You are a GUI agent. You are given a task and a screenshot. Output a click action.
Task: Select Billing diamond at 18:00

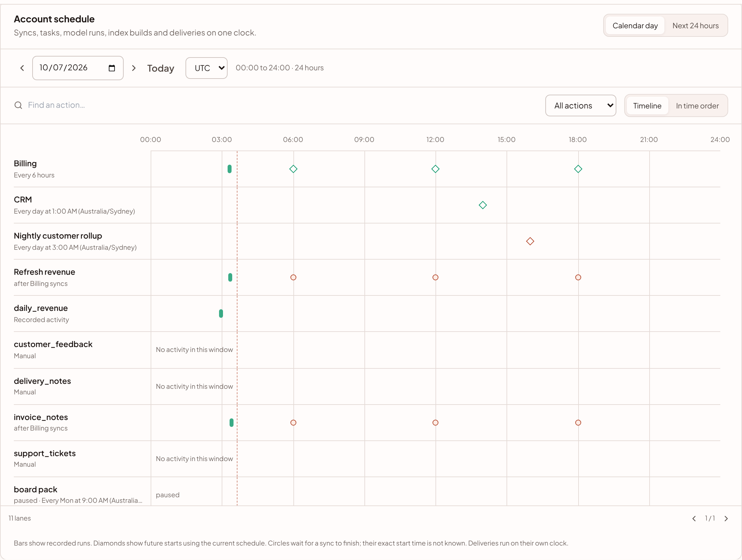pos(578,169)
